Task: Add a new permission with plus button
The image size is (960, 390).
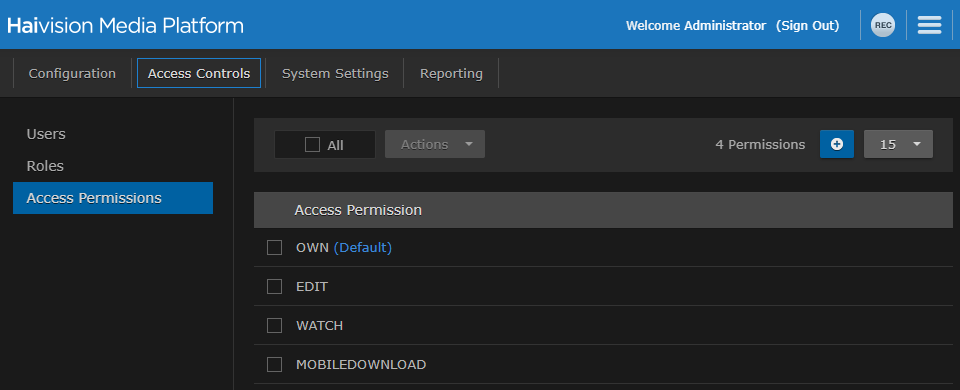Action: point(836,144)
